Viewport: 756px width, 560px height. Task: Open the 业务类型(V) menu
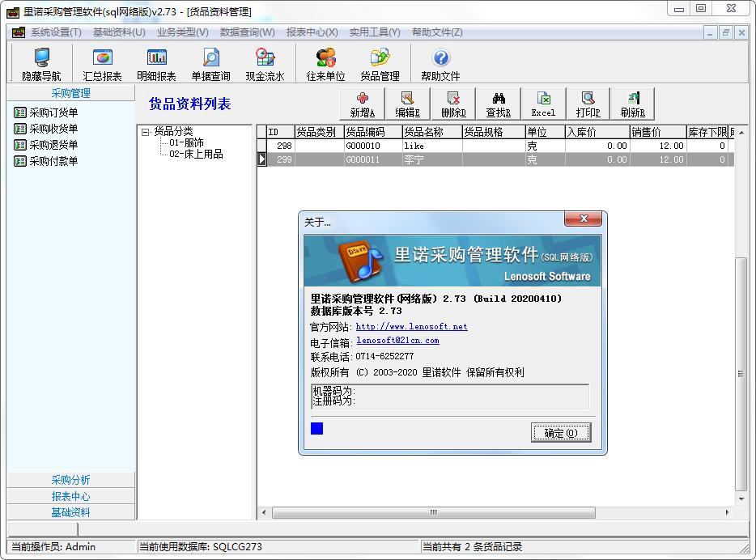pyautogui.click(x=183, y=32)
